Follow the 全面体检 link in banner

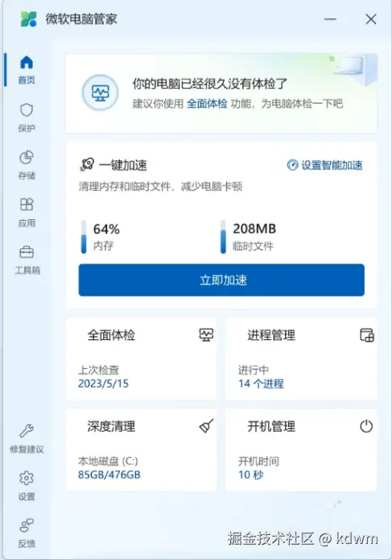(x=207, y=104)
